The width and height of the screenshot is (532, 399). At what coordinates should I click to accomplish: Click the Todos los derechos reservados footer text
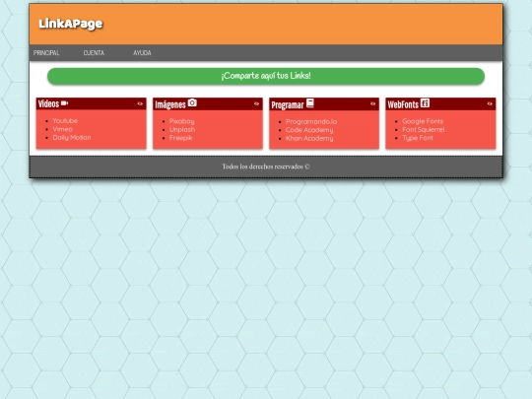(266, 166)
